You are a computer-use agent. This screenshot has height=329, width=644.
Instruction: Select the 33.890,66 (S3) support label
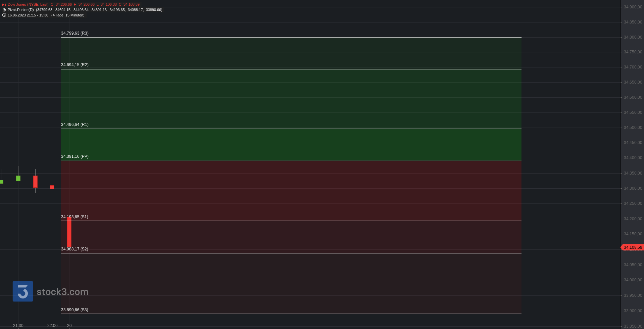click(74, 310)
